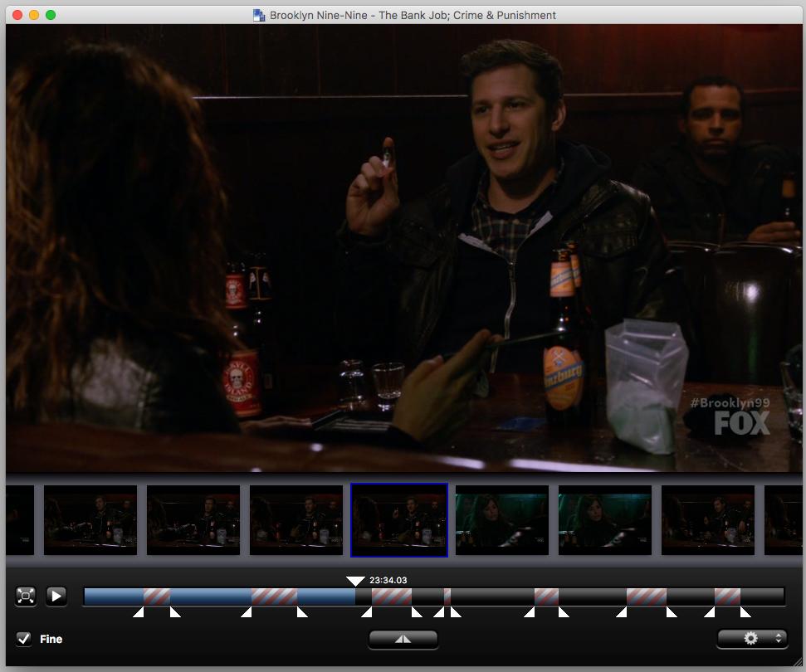Click the start marker of the narrow fourth segment
Screen dimensions: 806x672
[439, 612]
